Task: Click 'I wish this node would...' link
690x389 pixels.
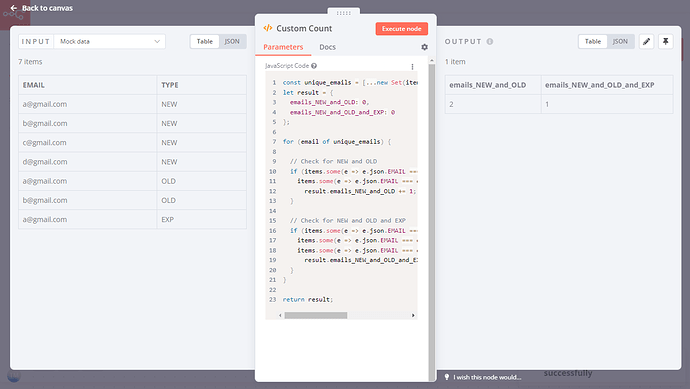Action: pyautogui.click(x=487, y=377)
